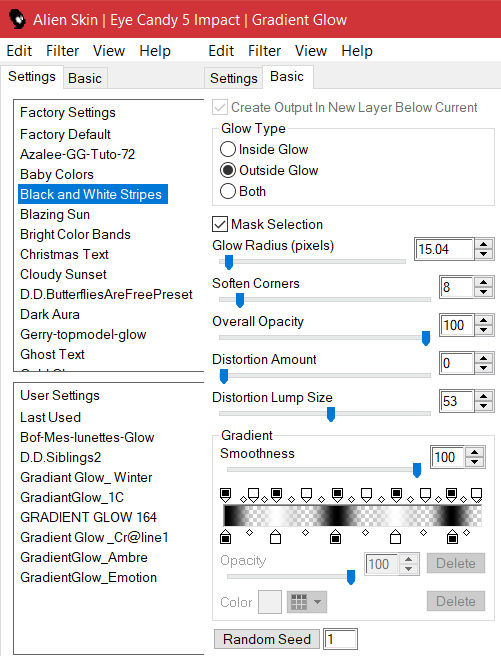Screen dimensions: 501x656
Task: Open the color grid palette picker icon
Action: tap(299, 602)
